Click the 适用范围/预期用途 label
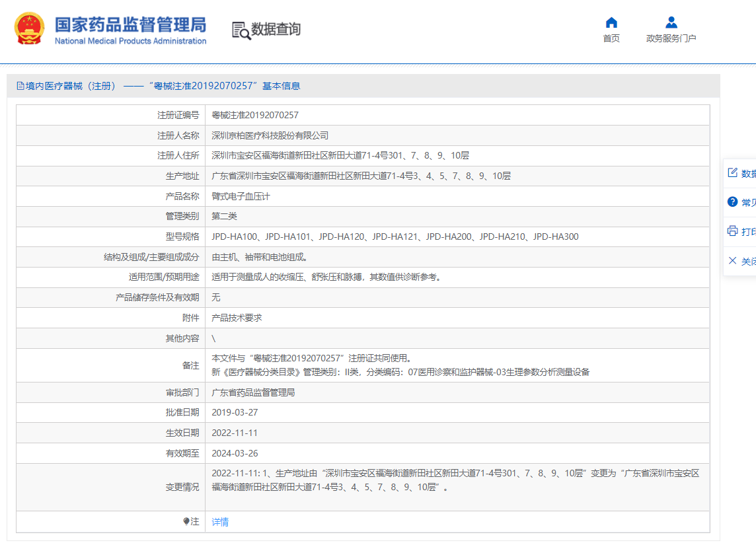The width and height of the screenshot is (756, 547). [164, 277]
